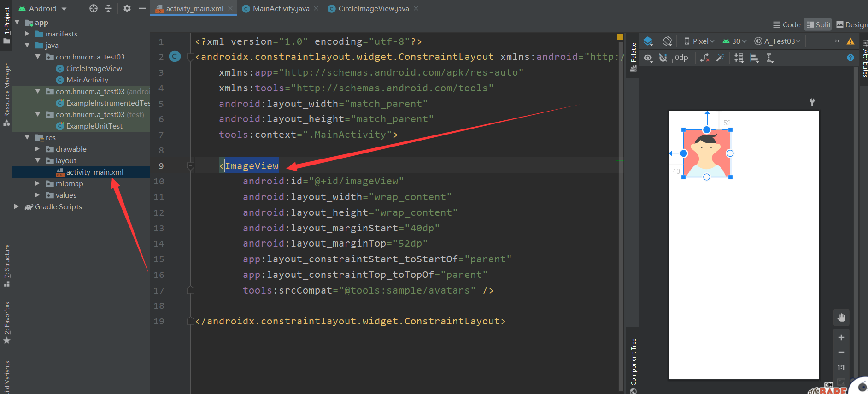Open the Palette side panel

[633, 57]
